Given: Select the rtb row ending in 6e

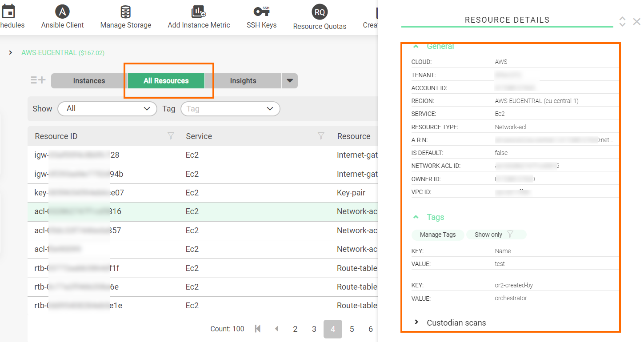Looking at the screenshot, I should (203, 287).
